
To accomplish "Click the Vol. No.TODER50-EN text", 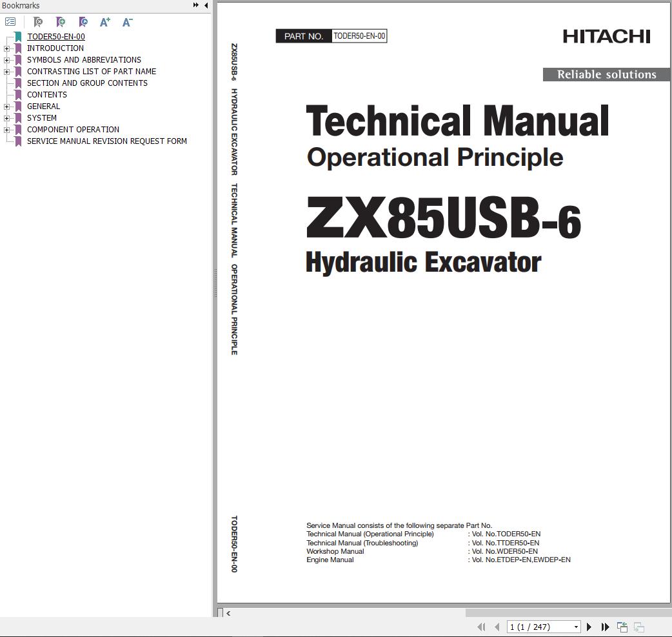I will 506,534.
